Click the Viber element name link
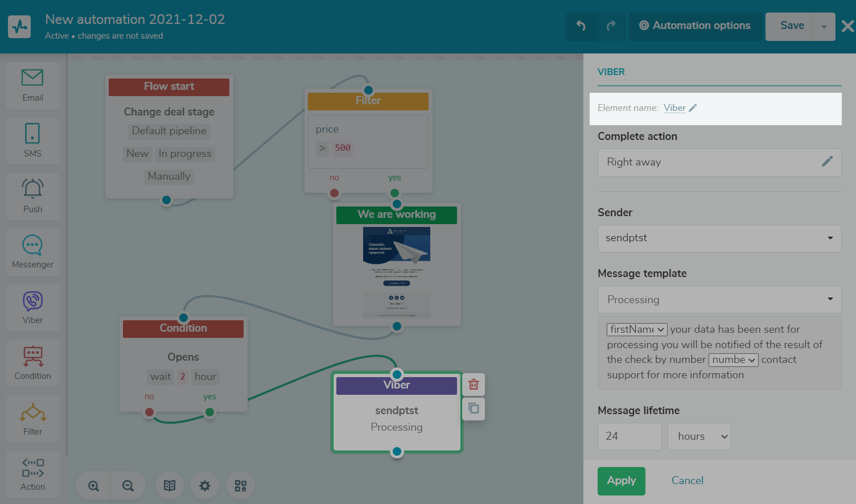 pyautogui.click(x=674, y=108)
